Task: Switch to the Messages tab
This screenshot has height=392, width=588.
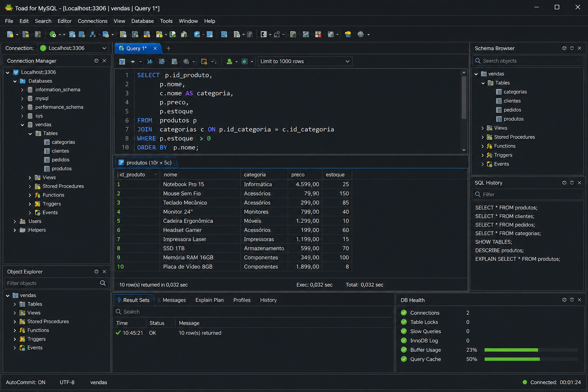Action: (x=174, y=300)
